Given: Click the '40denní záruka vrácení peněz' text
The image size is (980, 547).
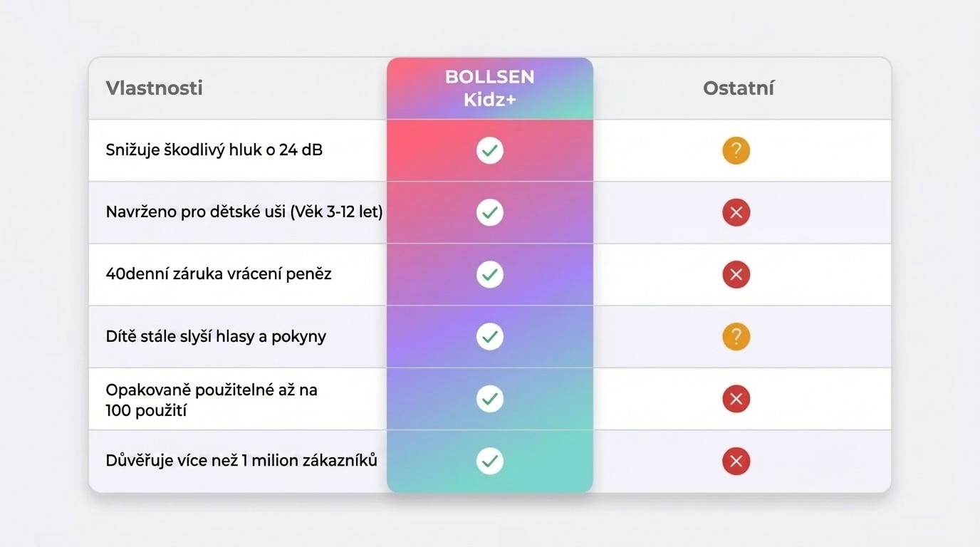Looking at the screenshot, I should (x=218, y=274).
